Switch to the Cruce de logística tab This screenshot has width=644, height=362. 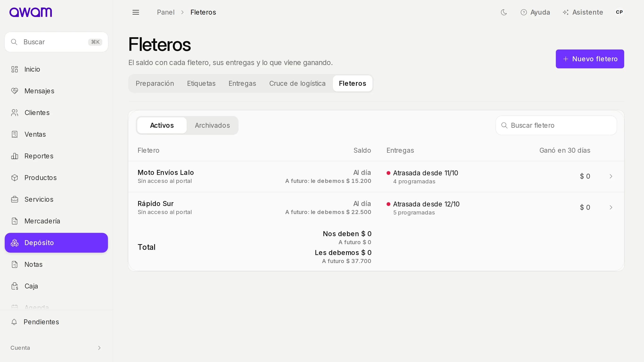coord(297,83)
